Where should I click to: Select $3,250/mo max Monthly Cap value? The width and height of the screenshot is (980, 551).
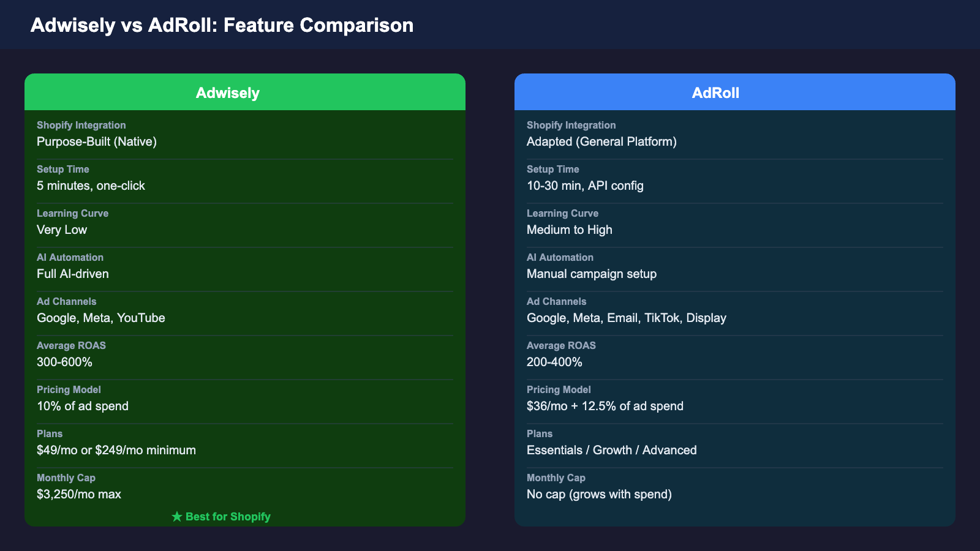(78, 494)
